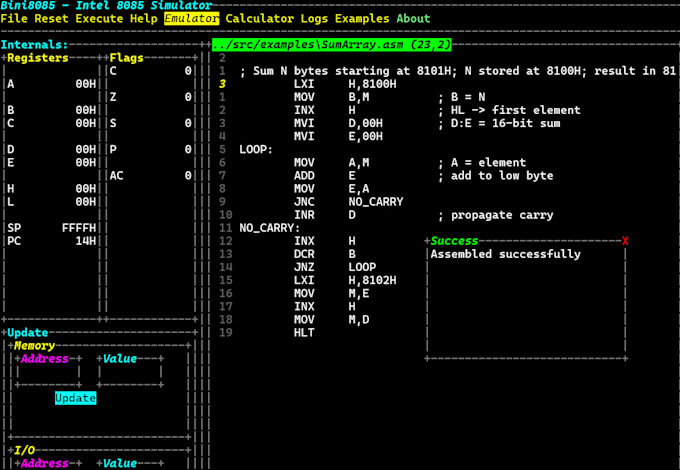This screenshot has width=680, height=470.
Task: Click the MOV M,E code line
Action: [x=331, y=294]
